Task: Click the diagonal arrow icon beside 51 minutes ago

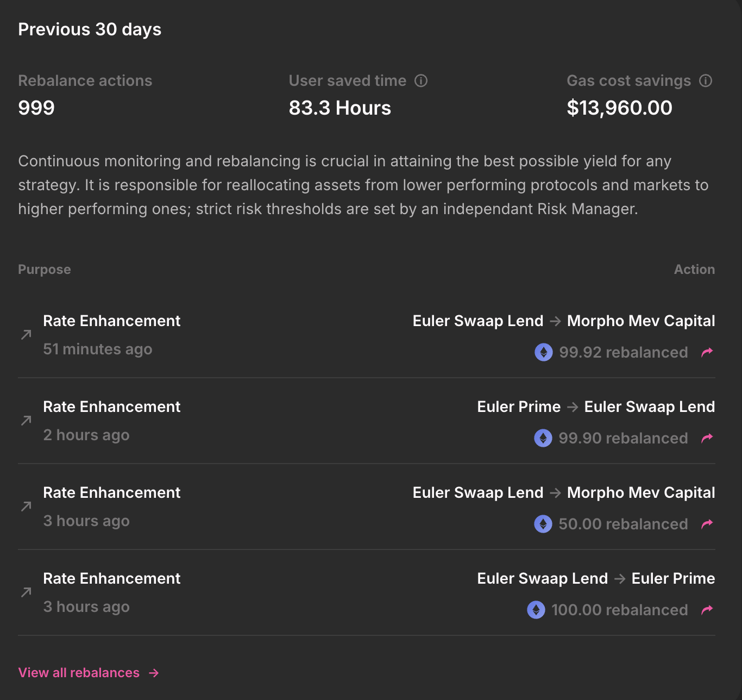Action: click(x=26, y=335)
